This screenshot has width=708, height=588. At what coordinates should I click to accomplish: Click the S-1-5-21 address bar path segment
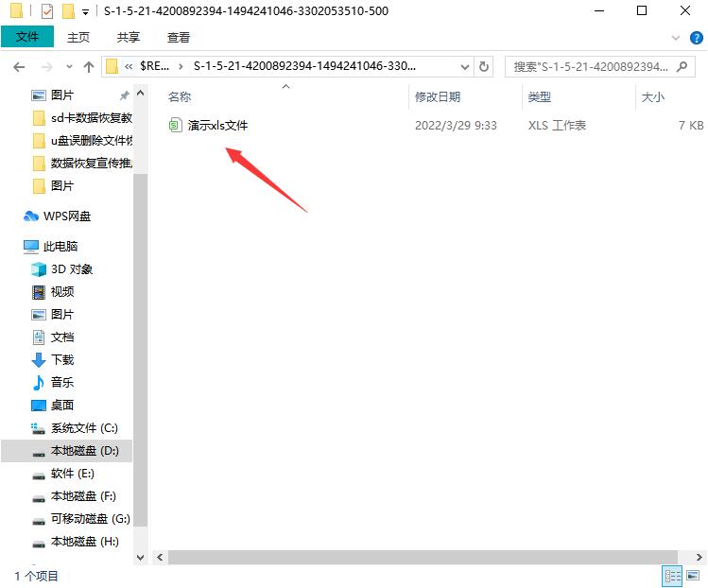(304, 66)
